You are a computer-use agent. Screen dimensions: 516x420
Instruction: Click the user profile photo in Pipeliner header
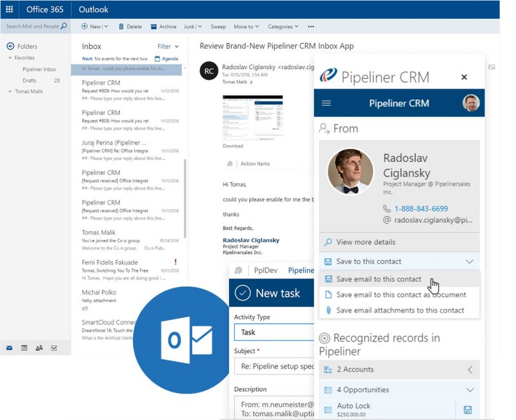471,103
